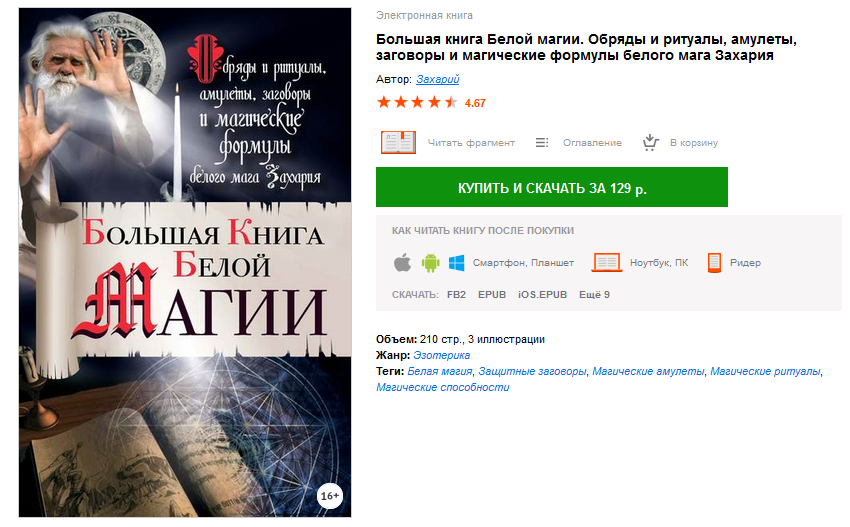This screenshot has width=850, height=527.
Task: Click the star rating 4.67
Action: pyautogui.click(x=431, y=102)
